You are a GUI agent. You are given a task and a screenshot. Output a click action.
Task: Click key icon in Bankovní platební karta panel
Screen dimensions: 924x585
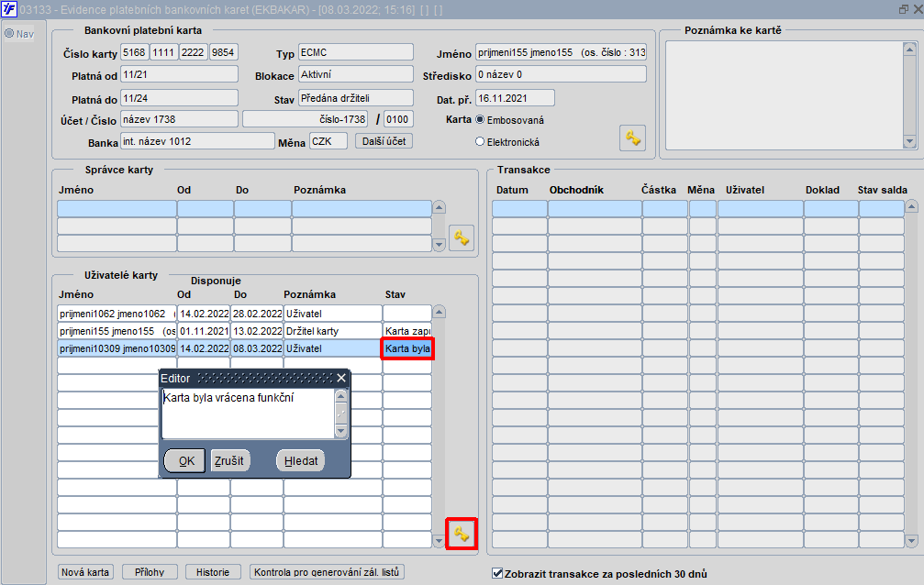click(x=632, y=138)
